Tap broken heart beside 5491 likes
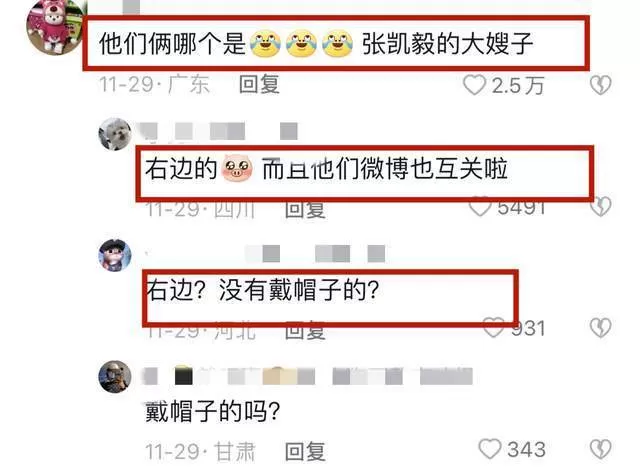 click(601, 207)
